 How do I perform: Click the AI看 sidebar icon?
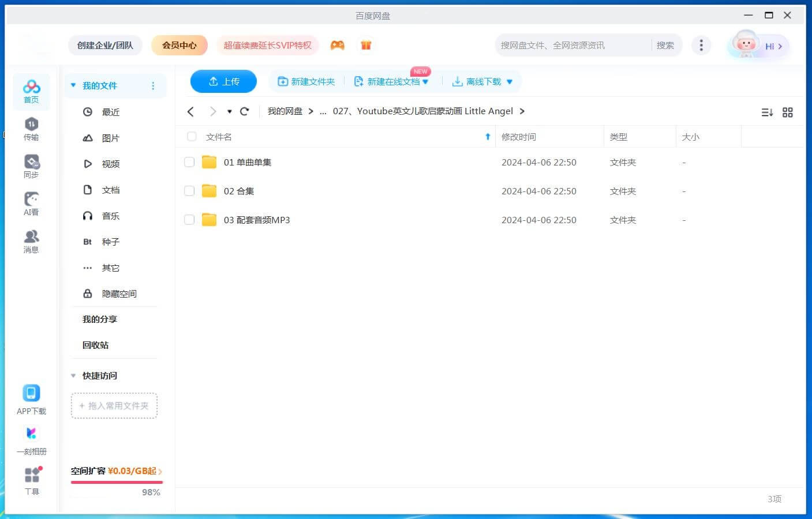click(31, 204)
